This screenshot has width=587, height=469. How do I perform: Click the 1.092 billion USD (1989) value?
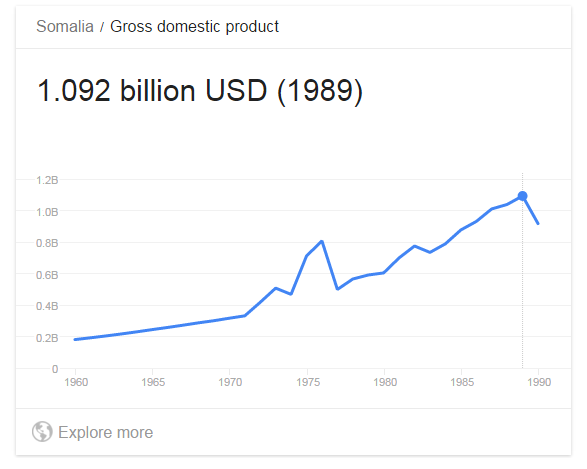(200, 91)
